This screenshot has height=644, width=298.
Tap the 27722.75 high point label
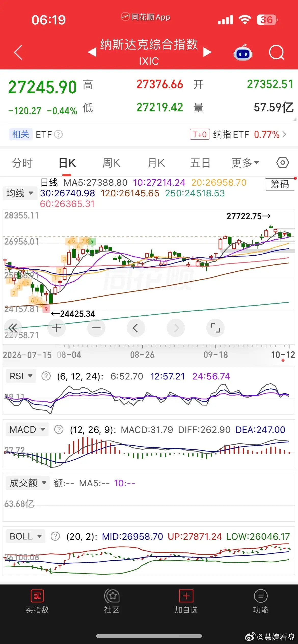point(249,216)
